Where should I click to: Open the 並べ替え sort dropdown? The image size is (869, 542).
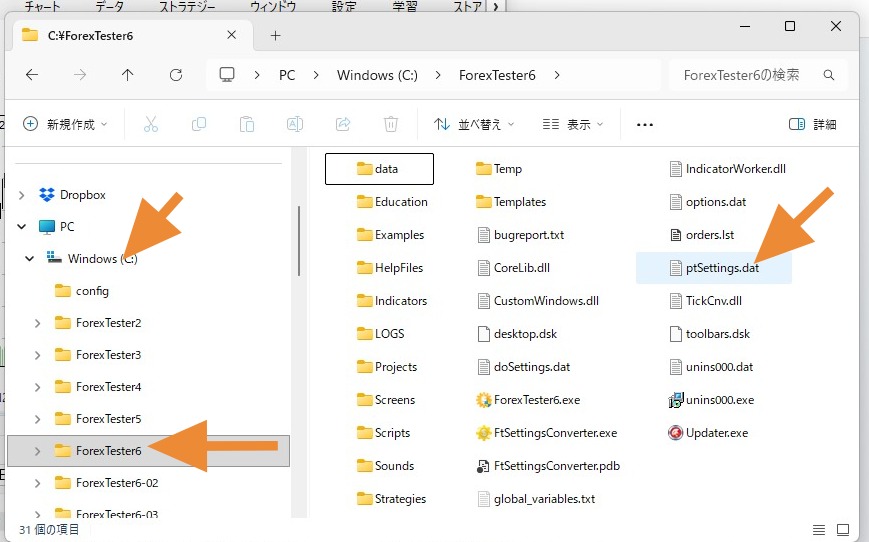[x=474, y=124]
